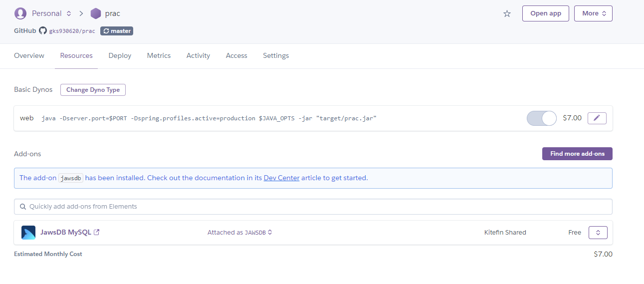644x284 pixels.
Task: Click the JawsDB MySQL add-on name
Action: coord(66,232)
